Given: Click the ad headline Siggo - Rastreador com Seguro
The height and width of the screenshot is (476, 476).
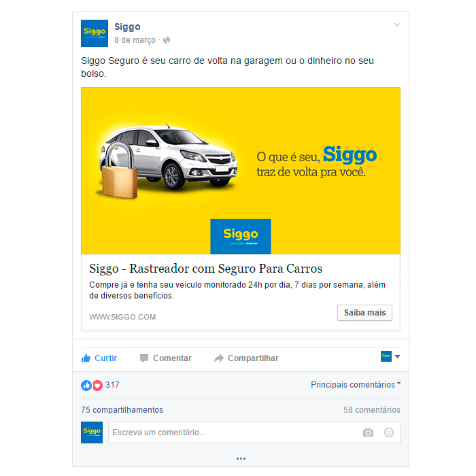Looking at the screenshot, I should (205, 269).
